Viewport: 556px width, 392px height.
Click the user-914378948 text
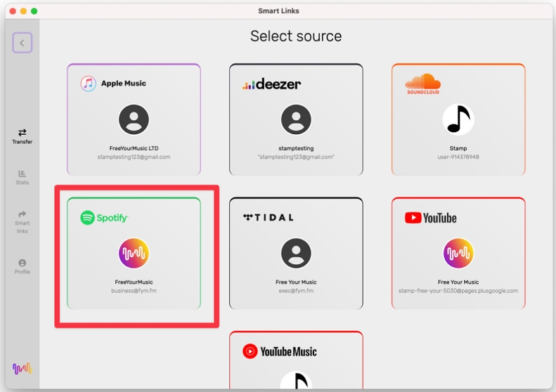458,157
